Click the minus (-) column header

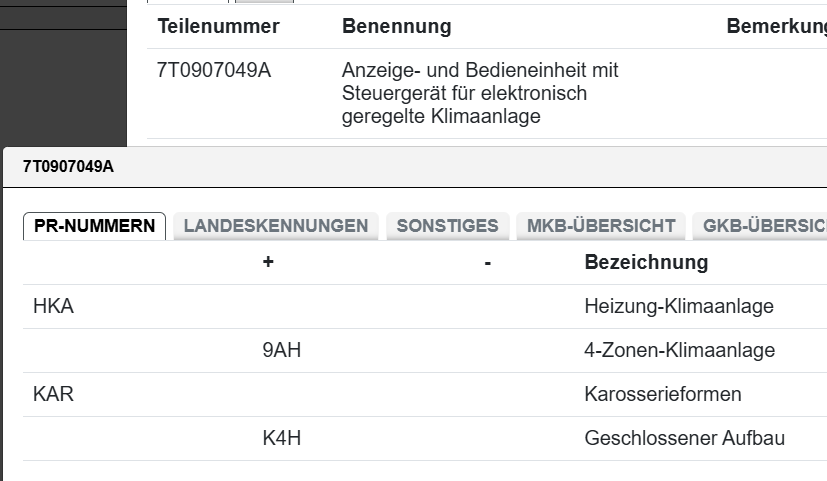coord(487,262)
